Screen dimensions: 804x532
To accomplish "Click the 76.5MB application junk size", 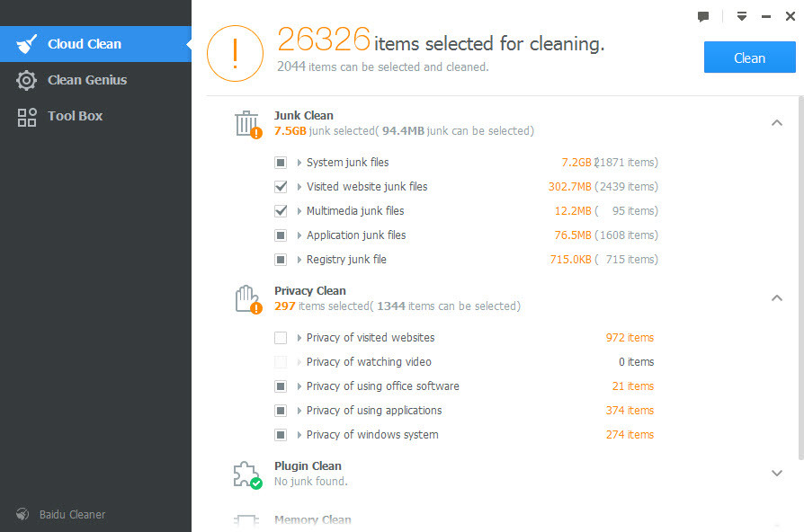I will tap(573, 235).
